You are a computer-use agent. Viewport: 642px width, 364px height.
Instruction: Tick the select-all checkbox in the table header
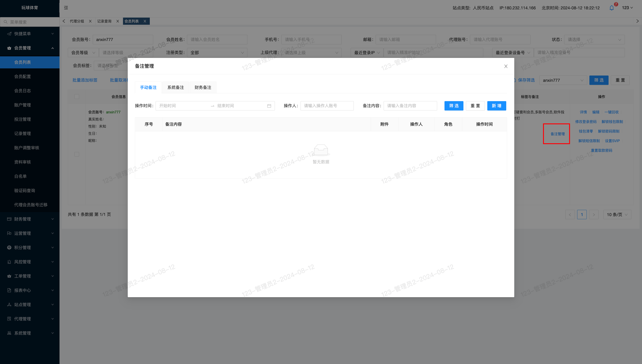[77, 97]
